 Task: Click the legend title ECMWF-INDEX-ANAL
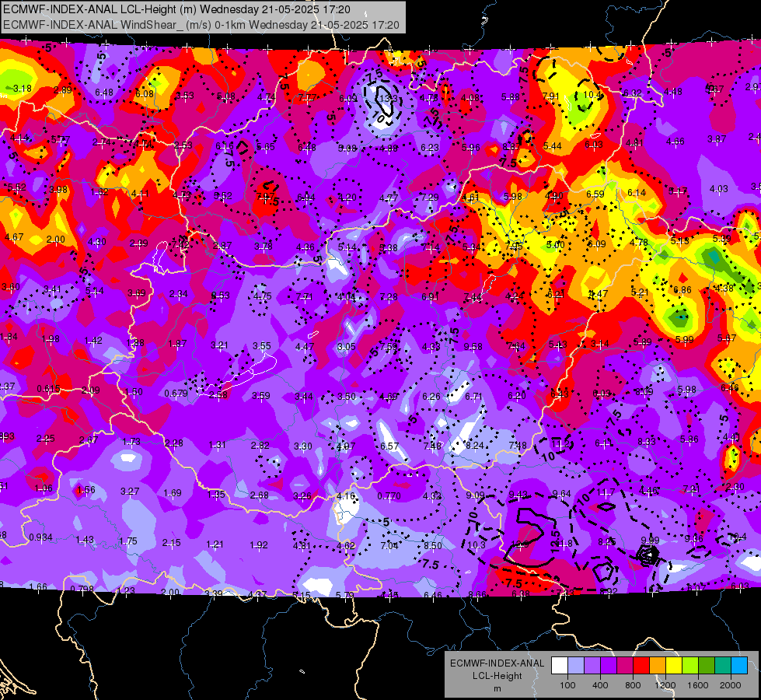[x=497, y=663]
